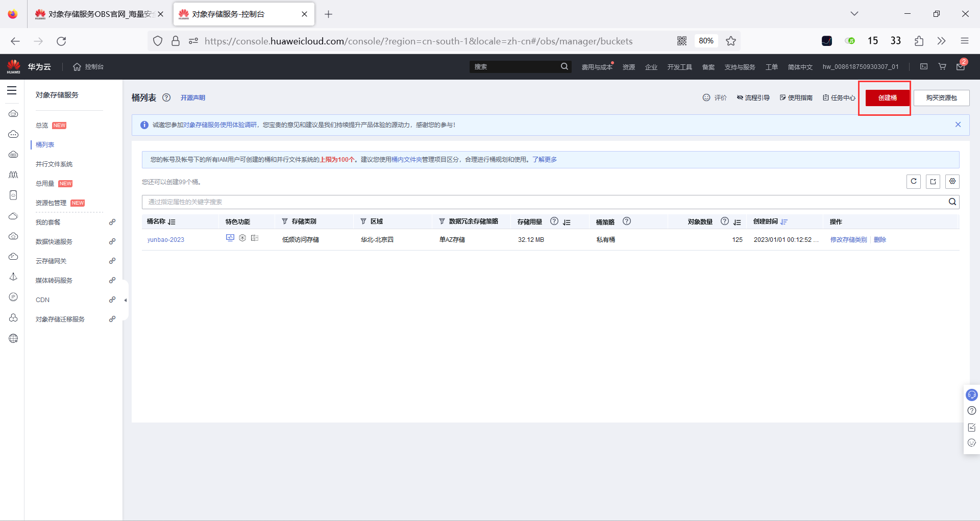
Task: Click the browser address bar URL
Action: [x=419, y=41]
